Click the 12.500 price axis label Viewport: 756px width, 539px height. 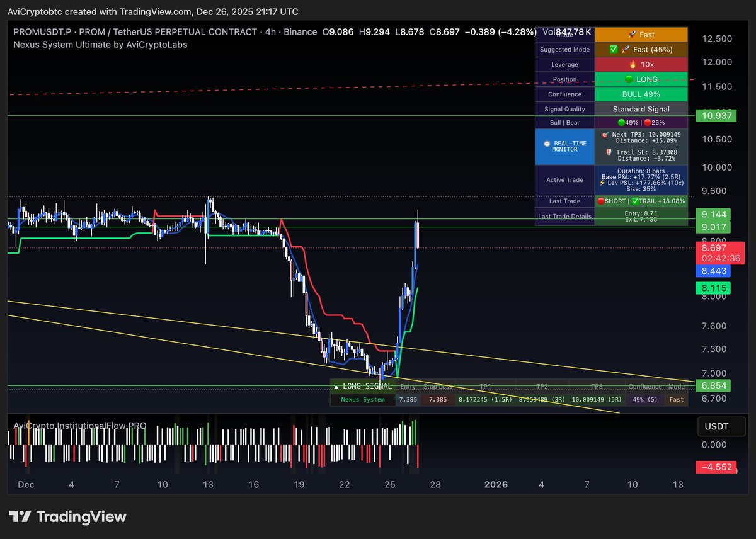tap(716, 39)
